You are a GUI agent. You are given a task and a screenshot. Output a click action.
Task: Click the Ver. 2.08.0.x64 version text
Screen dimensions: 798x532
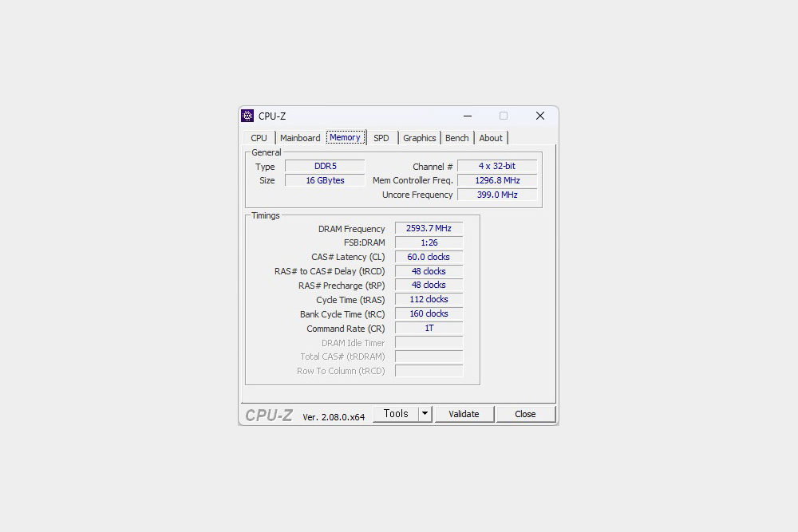point(334,417)
